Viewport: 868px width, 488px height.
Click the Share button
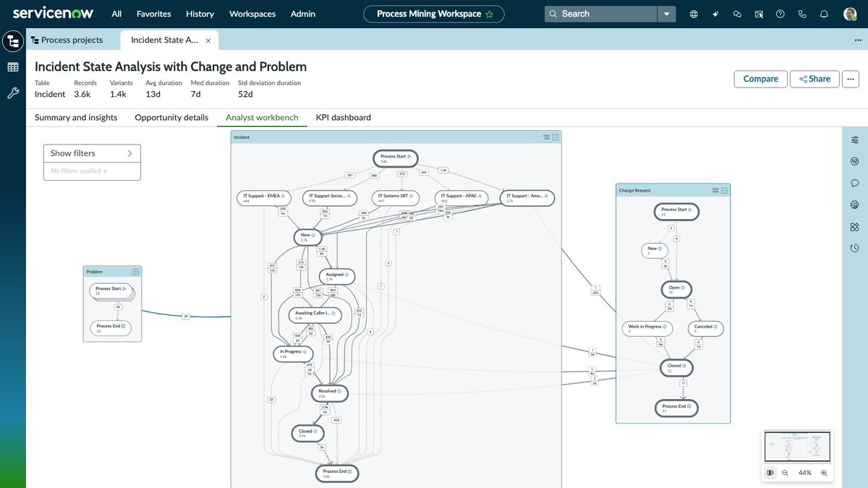click(814, 79)
